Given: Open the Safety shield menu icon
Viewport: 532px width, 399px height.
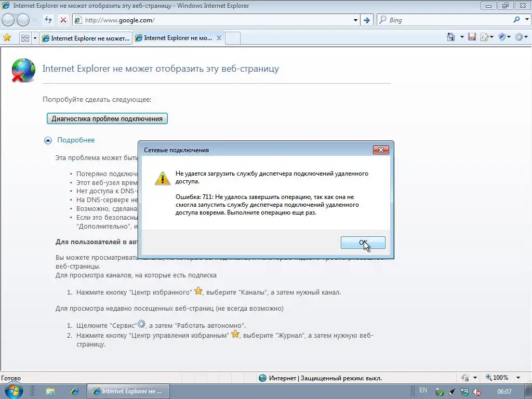Looking at the screenshot, I should pos(502,37).
